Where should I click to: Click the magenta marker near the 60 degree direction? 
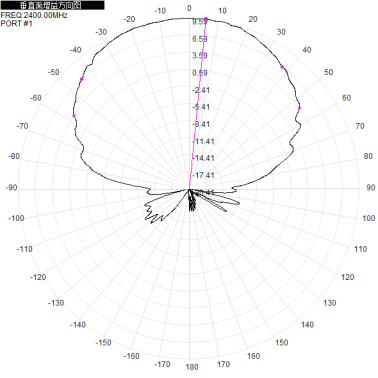pos(299,108)
